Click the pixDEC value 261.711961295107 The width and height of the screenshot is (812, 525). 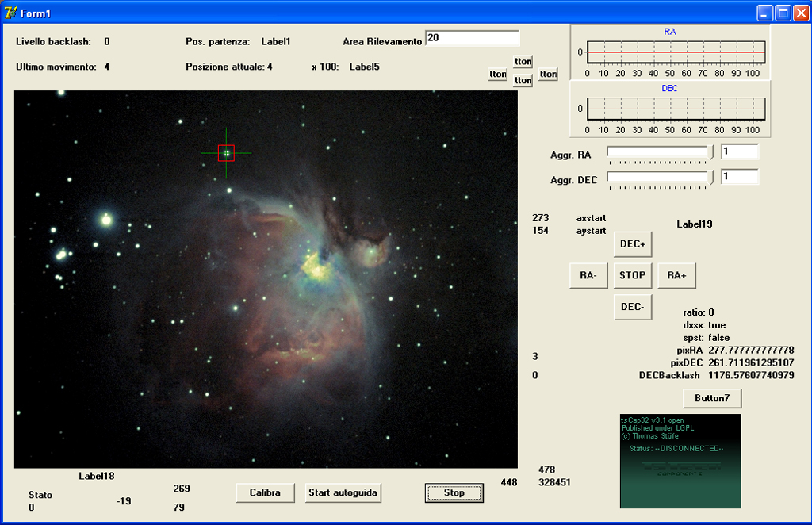click(751, 363)
